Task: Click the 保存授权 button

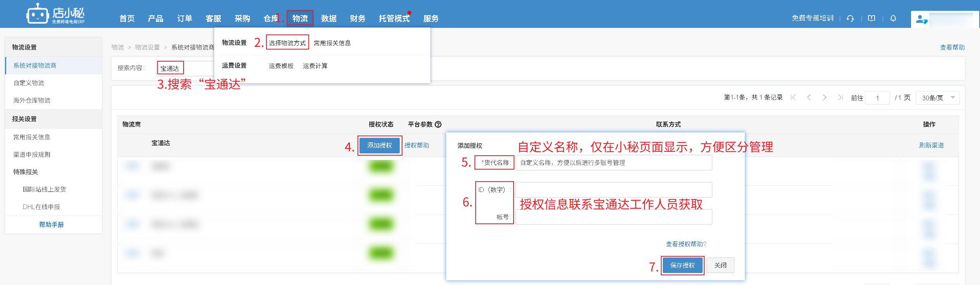Action: point(682,265)
